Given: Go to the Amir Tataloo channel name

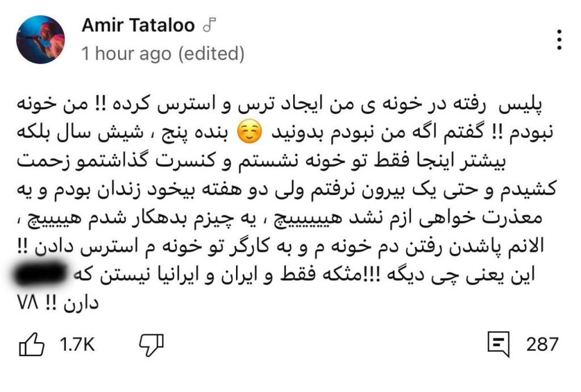Looking at the screenshot, I should tap(138, 26).
